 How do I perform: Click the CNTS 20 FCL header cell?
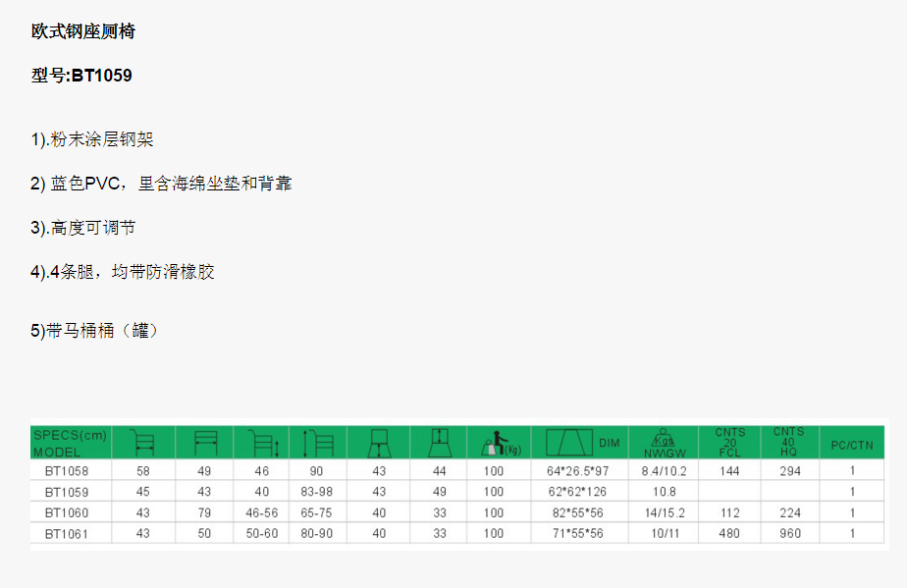[x=730, y=443]
